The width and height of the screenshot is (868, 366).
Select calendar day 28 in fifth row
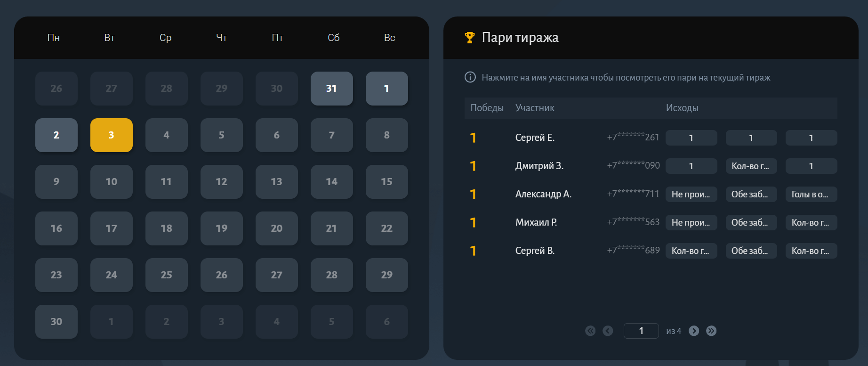(x=332, y=275)
